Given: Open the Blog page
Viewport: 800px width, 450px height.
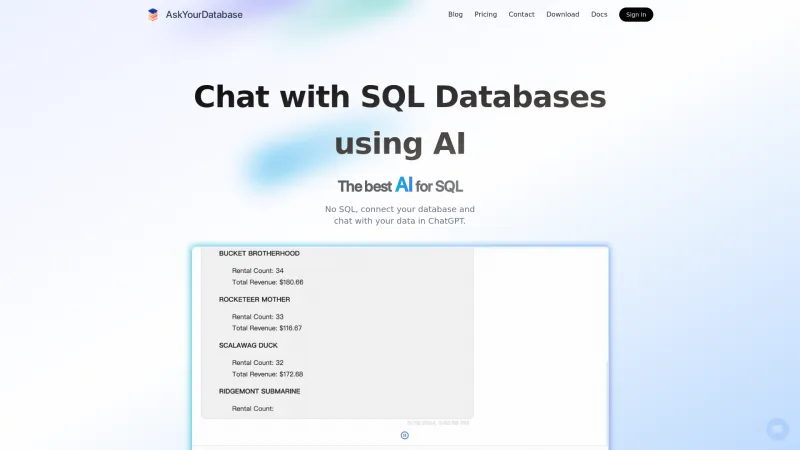Looking at the screenshot, I should [455, 14].
